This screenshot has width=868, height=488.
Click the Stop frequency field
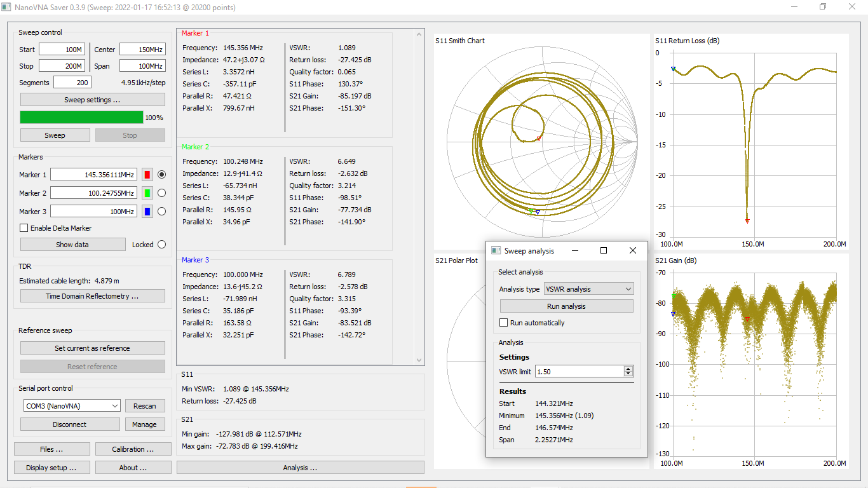62,66
